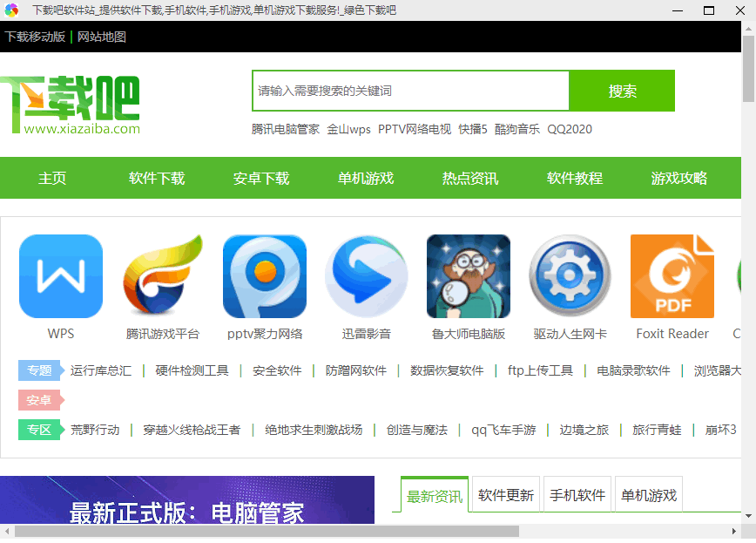Click the 电脑管家 banner image

click(187, 500)
